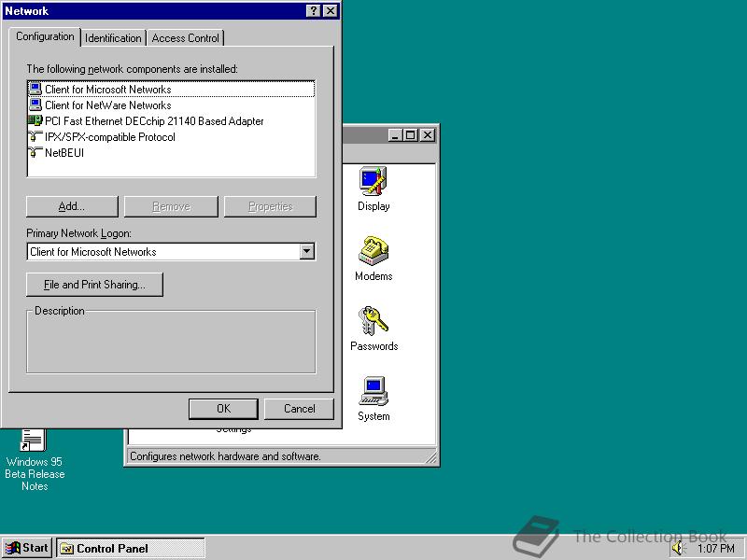The height and width of the screenshot is (560, 747).
Task: Select "NetBEUI" list entry text
Action: click(64, 153)
